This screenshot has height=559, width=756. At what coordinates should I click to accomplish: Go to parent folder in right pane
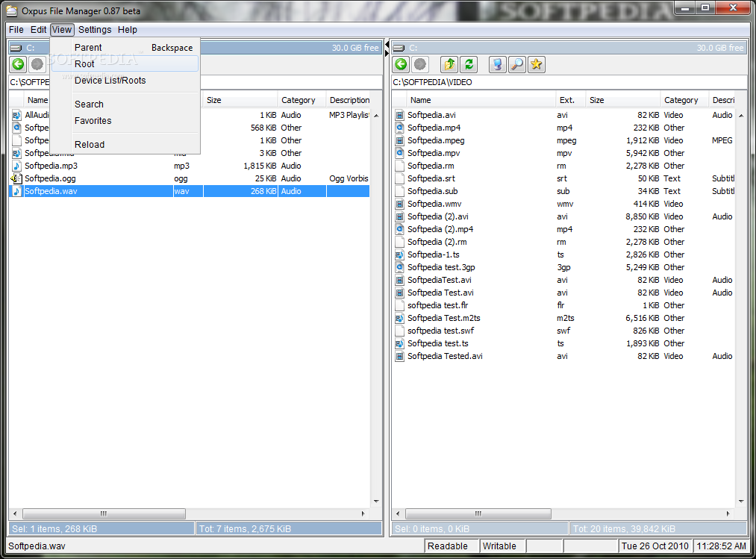pos(449,64)
